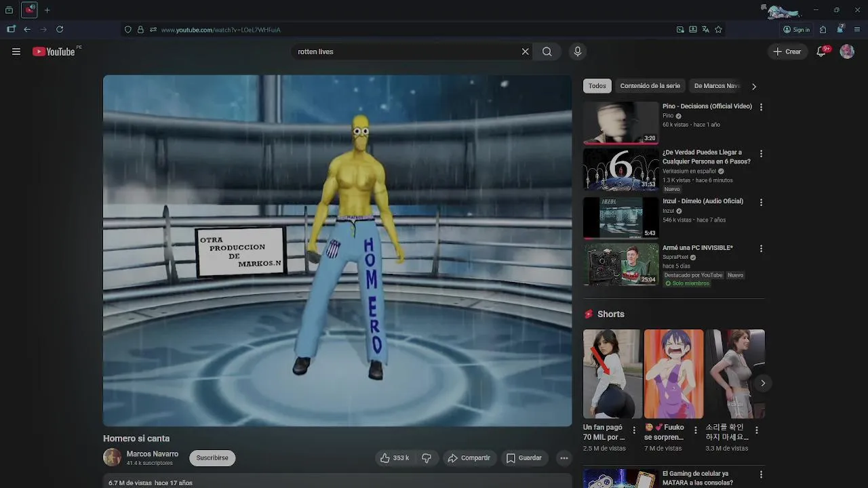The width and height of the screenshot is (868, 488).
Task: Open options for Fuuko short
Action: [695, 430]
